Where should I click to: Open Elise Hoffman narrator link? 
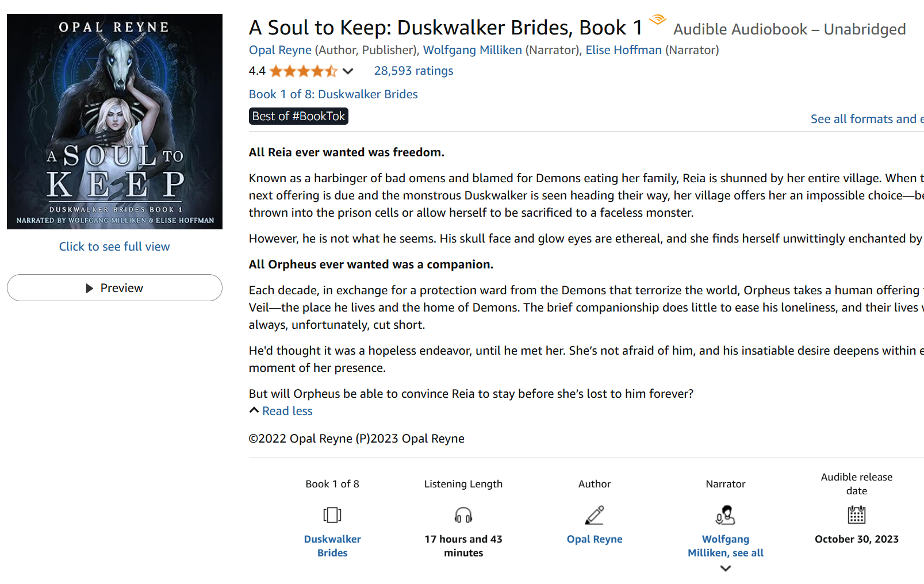(x=623, y=50)
